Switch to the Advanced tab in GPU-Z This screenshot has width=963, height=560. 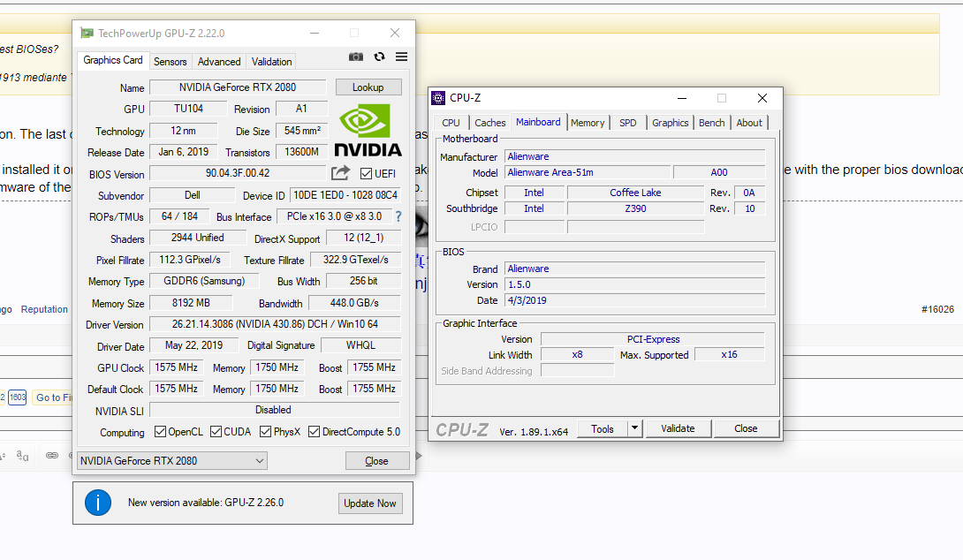coord(219,62)
